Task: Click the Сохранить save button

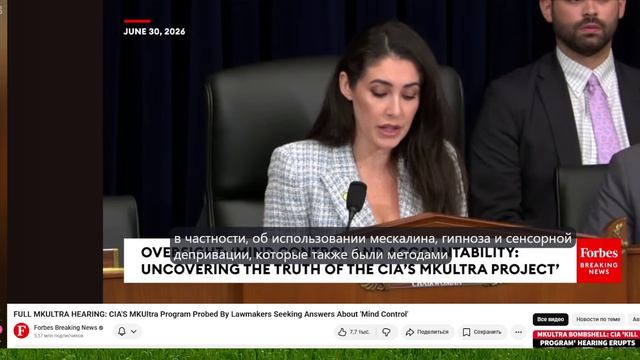Action: pyautogui.click(x=482, y=332)
